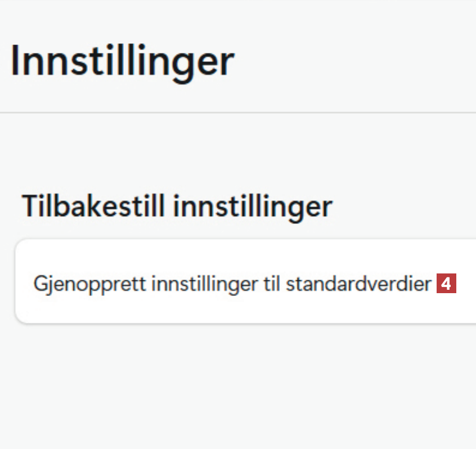The height and width of the screenshot is (449, 476).
Task: Click the divider line below Innstillinger
Action: click(238, 113)
